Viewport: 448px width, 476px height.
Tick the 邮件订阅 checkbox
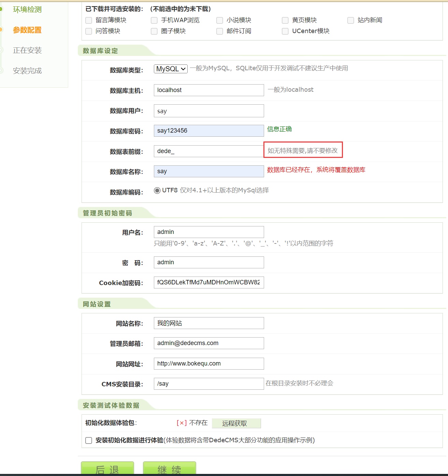[x=220, y=31]
